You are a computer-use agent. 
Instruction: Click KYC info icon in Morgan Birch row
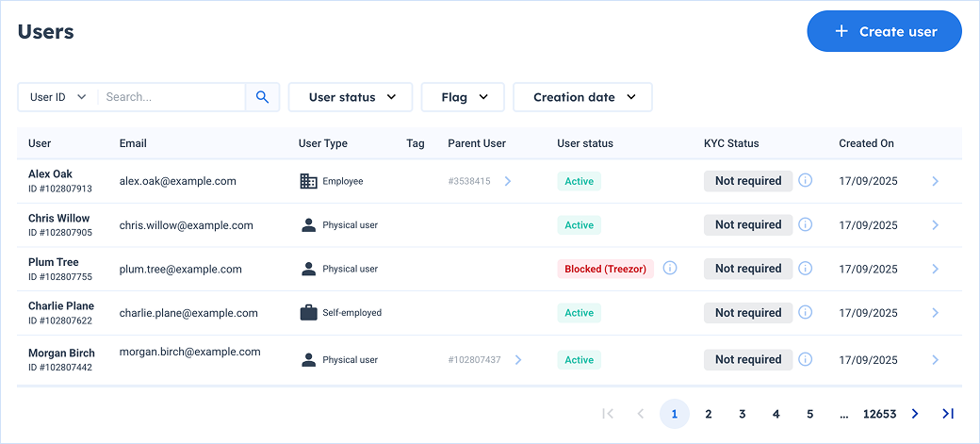tap(805, 359)
